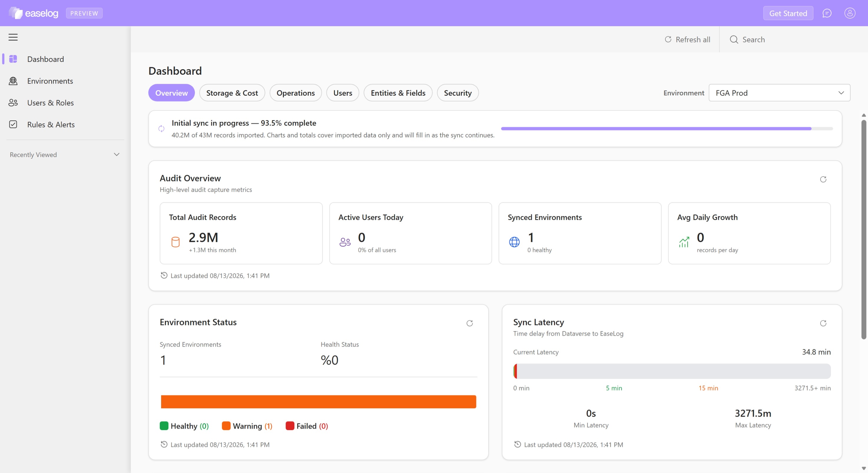Viewport: 868px width, 473px height.
Task: Click the Environments globe sidebar icon
Action: click(13, 81)
